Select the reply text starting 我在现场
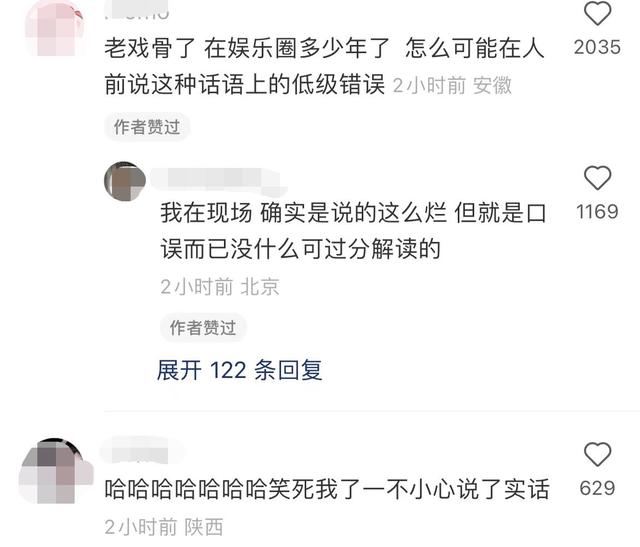The height and width of the screenshot is (547, 640). (x=353, y=231)
